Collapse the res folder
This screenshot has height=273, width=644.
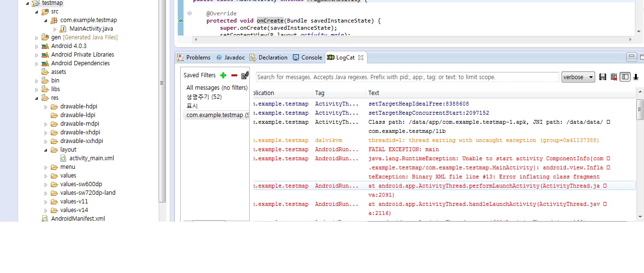[x=36, y=98]
